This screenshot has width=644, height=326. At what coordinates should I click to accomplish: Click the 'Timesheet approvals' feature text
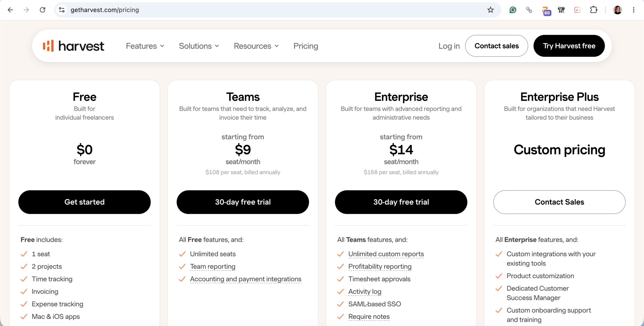point(379,279)
